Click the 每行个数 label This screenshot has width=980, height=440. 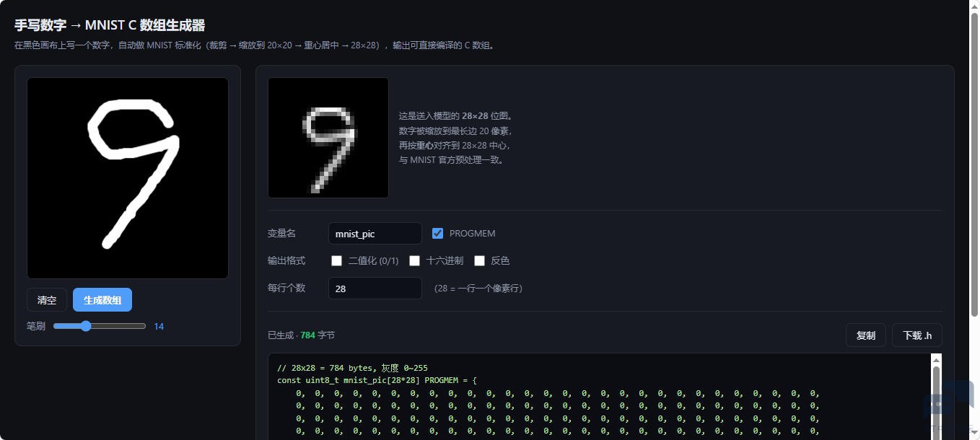(286, 288)
